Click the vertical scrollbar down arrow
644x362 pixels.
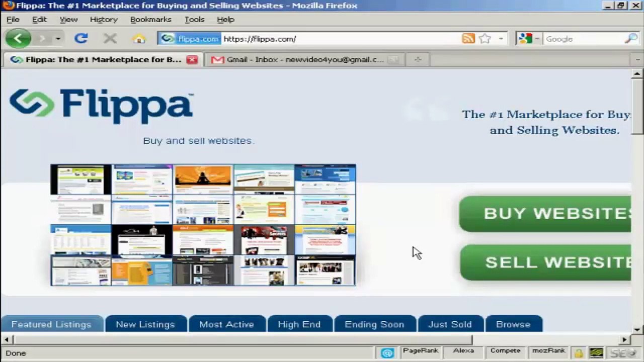(637, 330)
